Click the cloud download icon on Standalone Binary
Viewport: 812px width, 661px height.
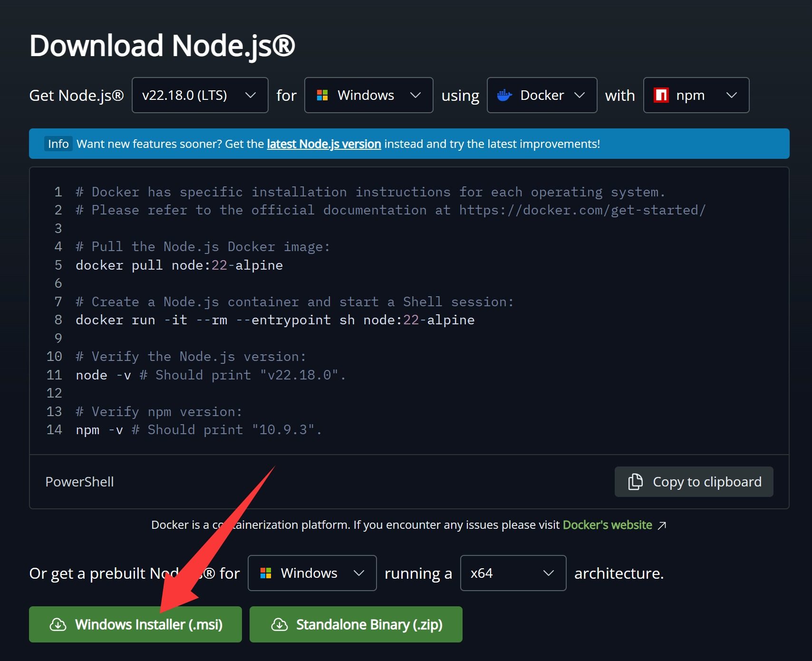click(279, 624)
